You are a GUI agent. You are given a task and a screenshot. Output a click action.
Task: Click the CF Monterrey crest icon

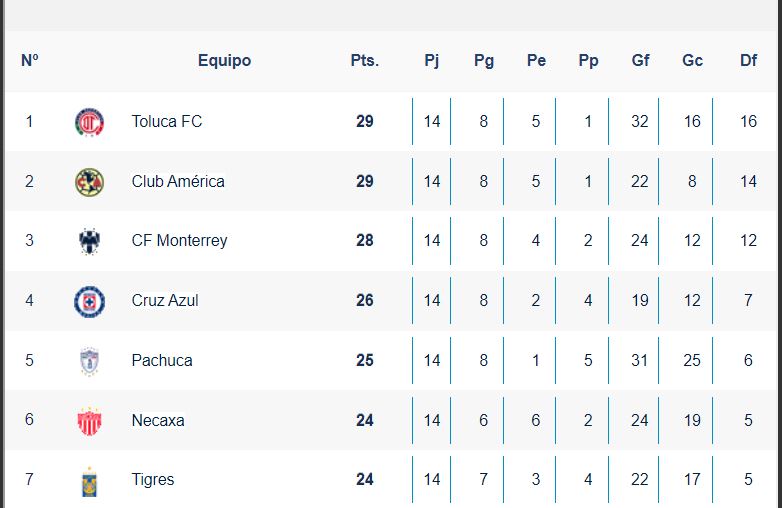click(x=89, y=241)
